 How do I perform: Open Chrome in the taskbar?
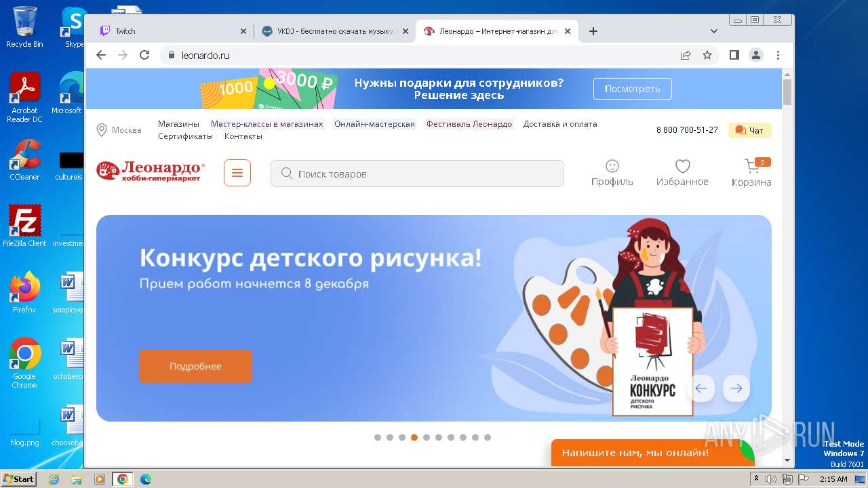pyautogui.click(x=122, y=479)
